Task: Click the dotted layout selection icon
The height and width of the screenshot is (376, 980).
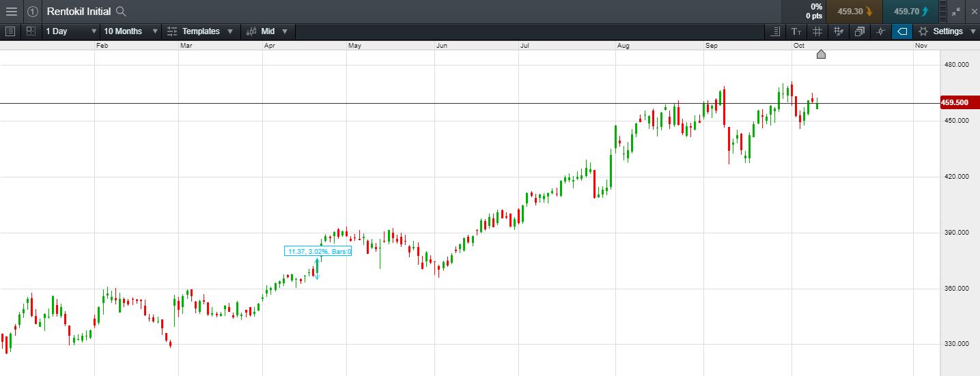Action: (x=31, y=31)
